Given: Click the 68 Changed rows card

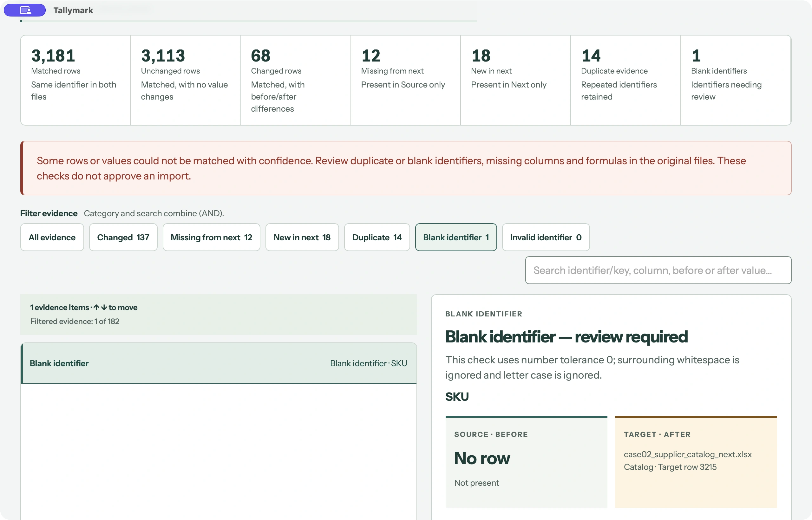Looking at the screenshot, I should click(296, 80).
